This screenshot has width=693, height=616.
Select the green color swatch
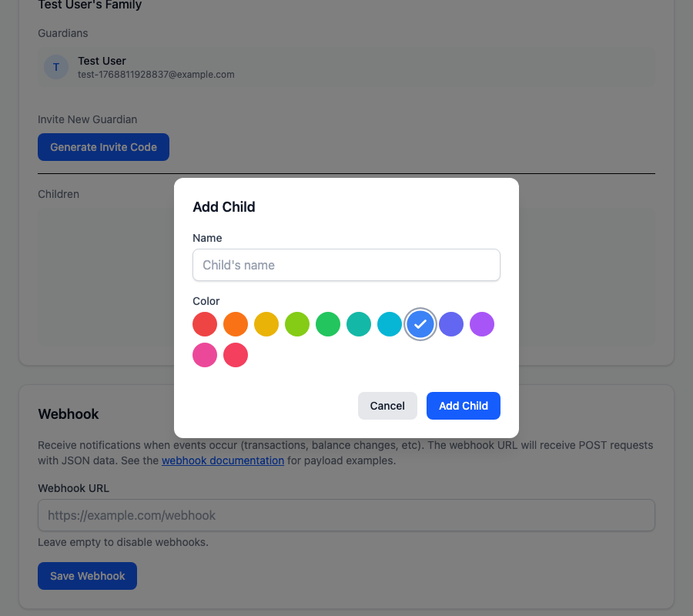pyautogui.click(x=328, y=324)
